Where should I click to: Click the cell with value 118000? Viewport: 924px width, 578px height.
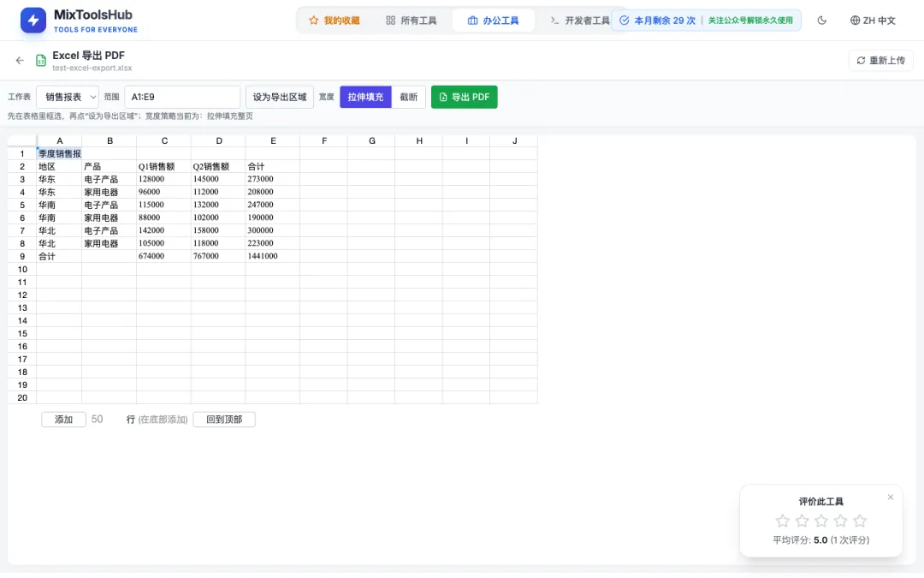pyautogui.click(x=218, y=243)
